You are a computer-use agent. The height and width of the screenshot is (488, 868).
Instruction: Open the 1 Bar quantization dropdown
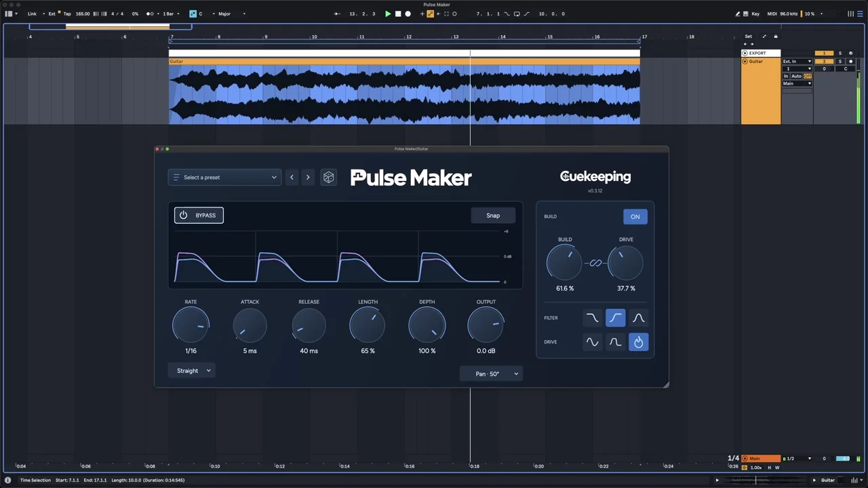171,14
